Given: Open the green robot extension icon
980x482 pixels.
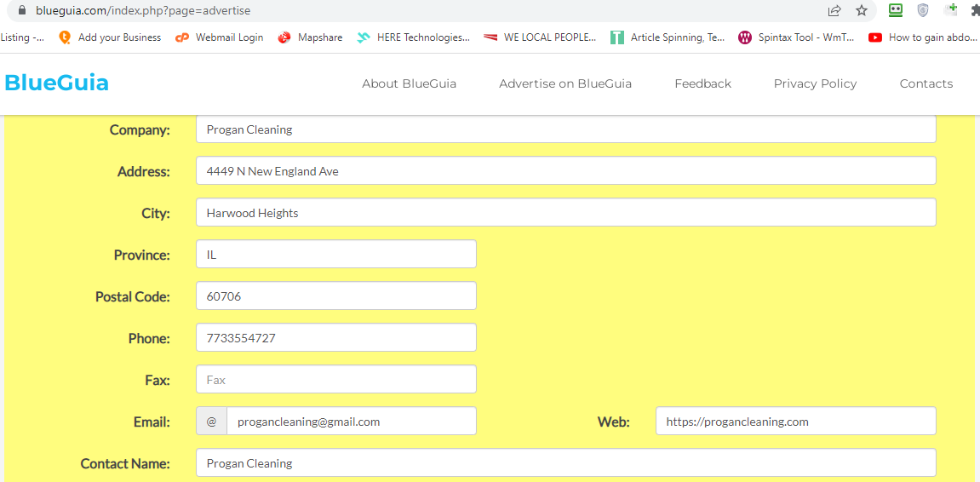Looking at the screenshot, I should tap(896, 10).
